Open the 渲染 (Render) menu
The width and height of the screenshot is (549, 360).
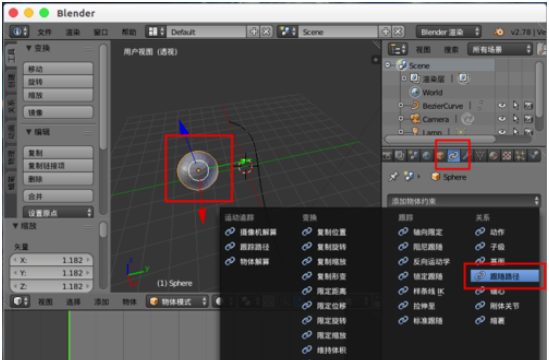point(72,32)
